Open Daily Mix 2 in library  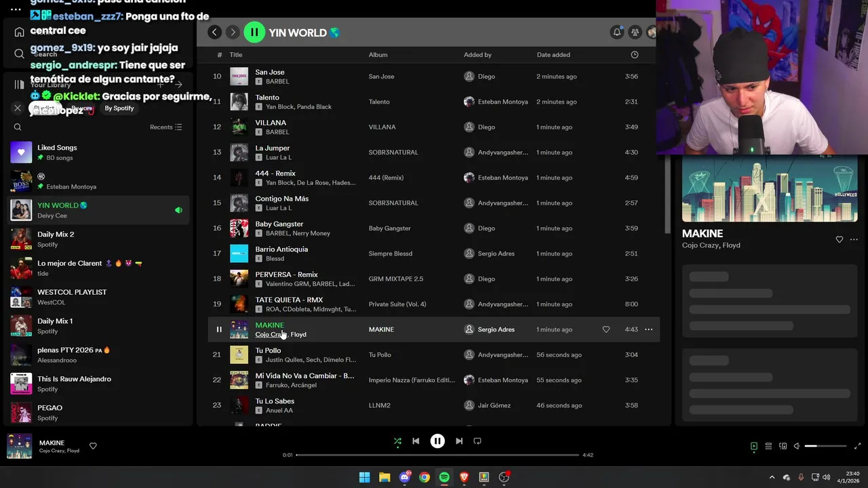pyautogui.click(x=98, y=239)
